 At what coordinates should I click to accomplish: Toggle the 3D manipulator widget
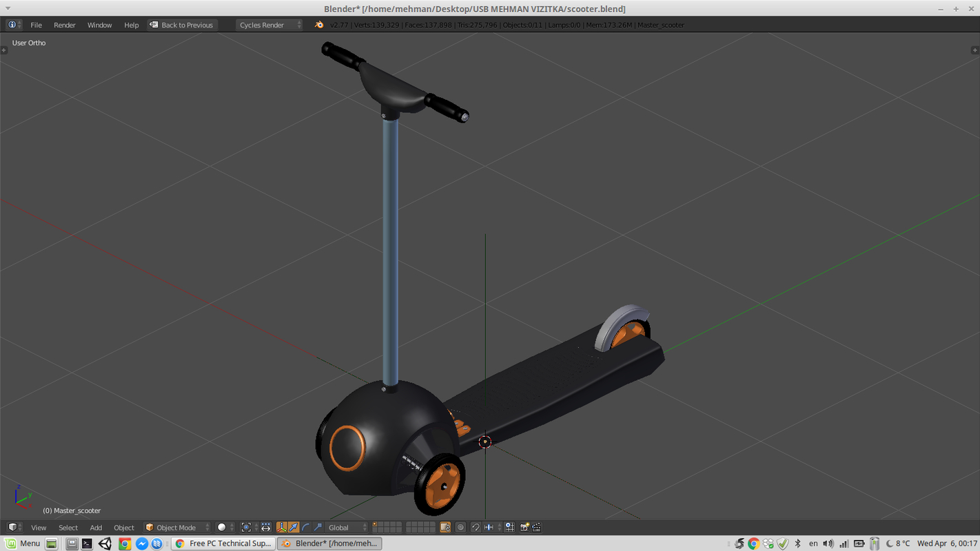click(x=283, y=527)
